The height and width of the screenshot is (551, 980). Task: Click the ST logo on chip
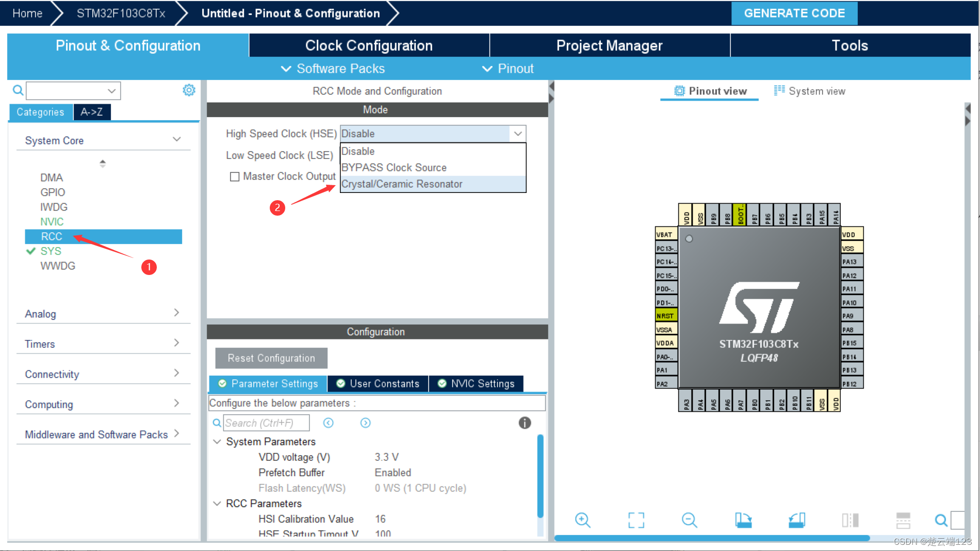coord(759,307)
